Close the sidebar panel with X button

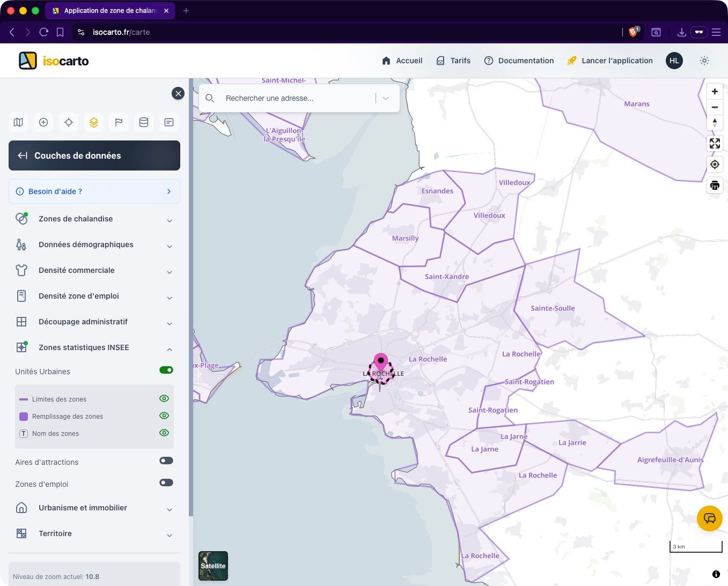pos(178,93)
